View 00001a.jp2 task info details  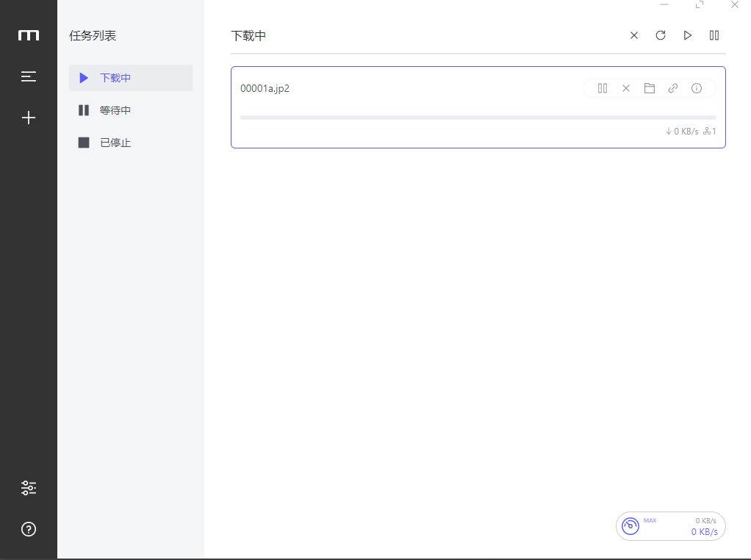click(x=697, y=88)
